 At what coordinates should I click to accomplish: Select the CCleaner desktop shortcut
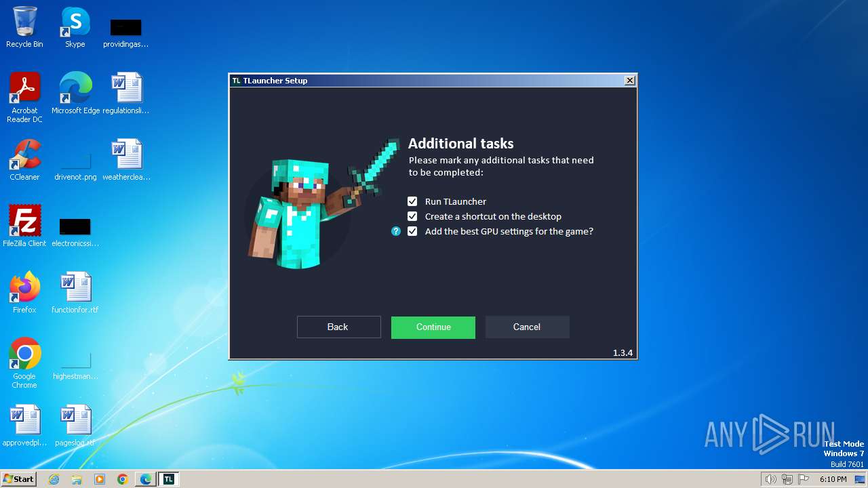pos(24,160)
